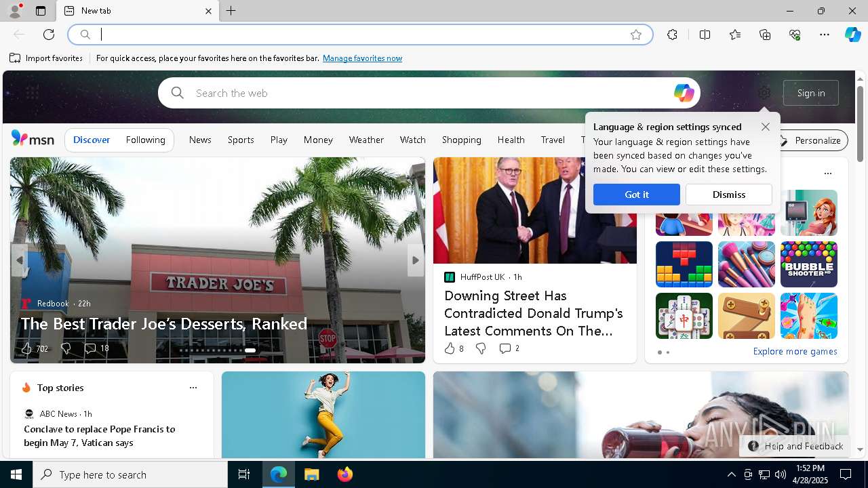Launch the colorful block puzzle game
The height and width of the screenshot is (488, 868).
pyautogui.click(x=684, y=264)
